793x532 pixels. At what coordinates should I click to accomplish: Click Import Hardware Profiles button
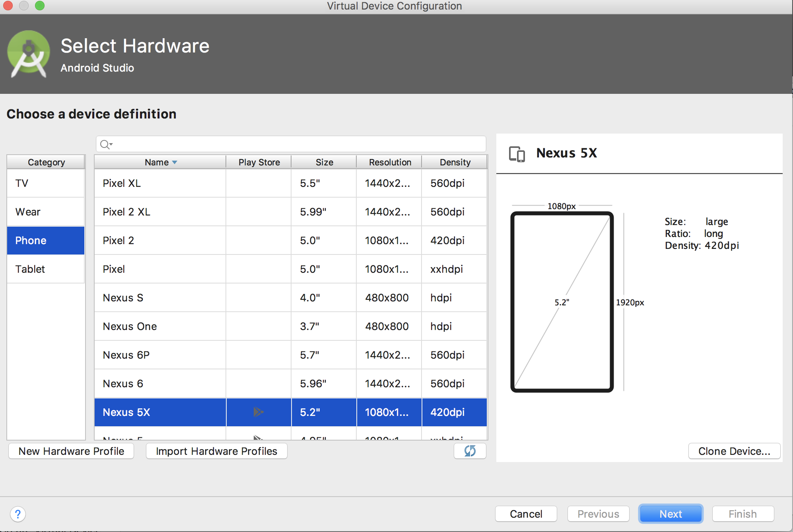(216, 451)
